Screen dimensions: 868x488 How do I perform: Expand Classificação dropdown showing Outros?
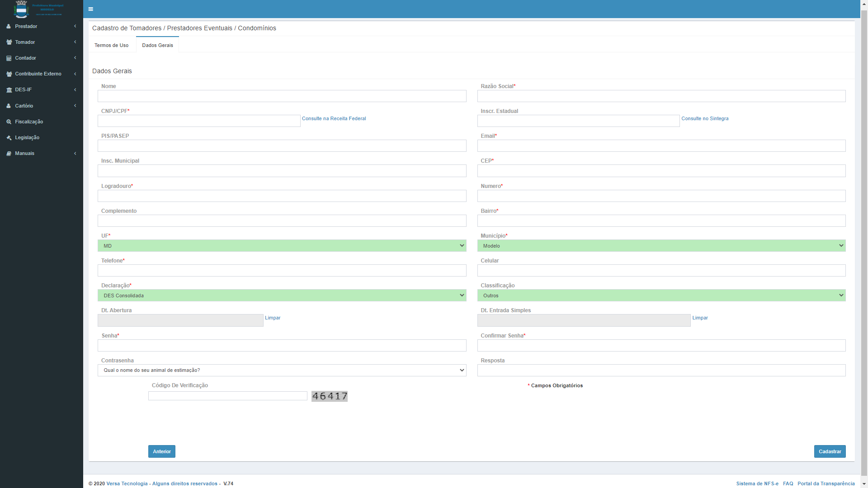pos(661,296)
